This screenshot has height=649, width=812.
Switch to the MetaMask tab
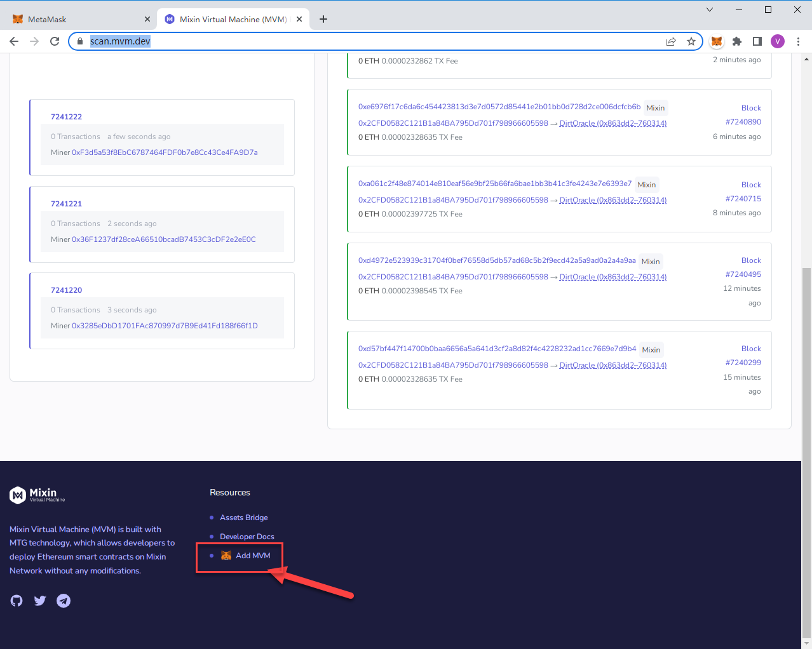coord(76,19)
